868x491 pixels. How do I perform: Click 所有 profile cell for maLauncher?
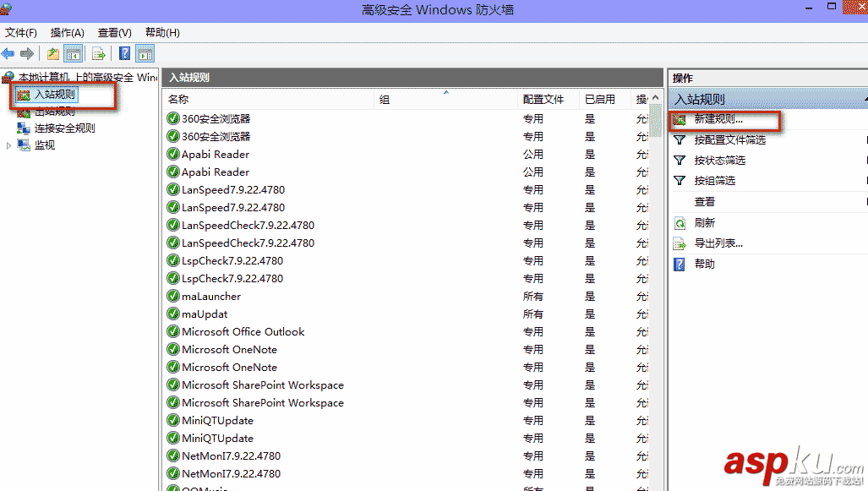coord(533,297)
